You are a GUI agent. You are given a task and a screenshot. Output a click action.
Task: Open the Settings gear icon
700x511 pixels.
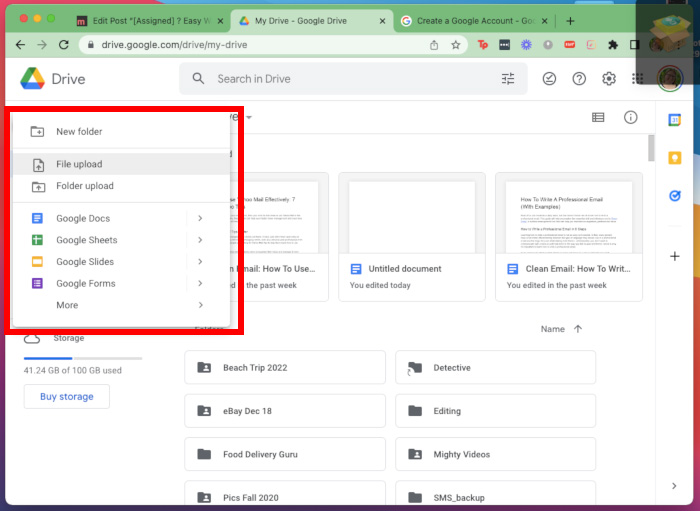click(609, 79)
